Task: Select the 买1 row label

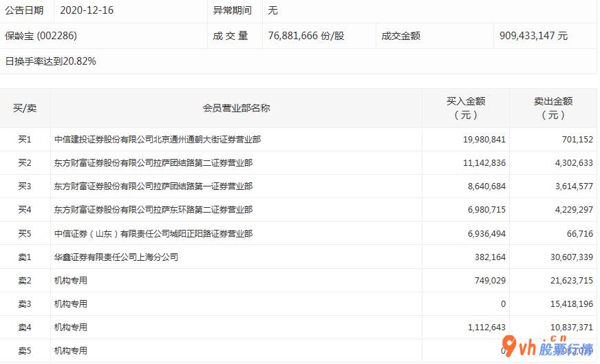Action: pyautogui.click(x=25, y=140)
